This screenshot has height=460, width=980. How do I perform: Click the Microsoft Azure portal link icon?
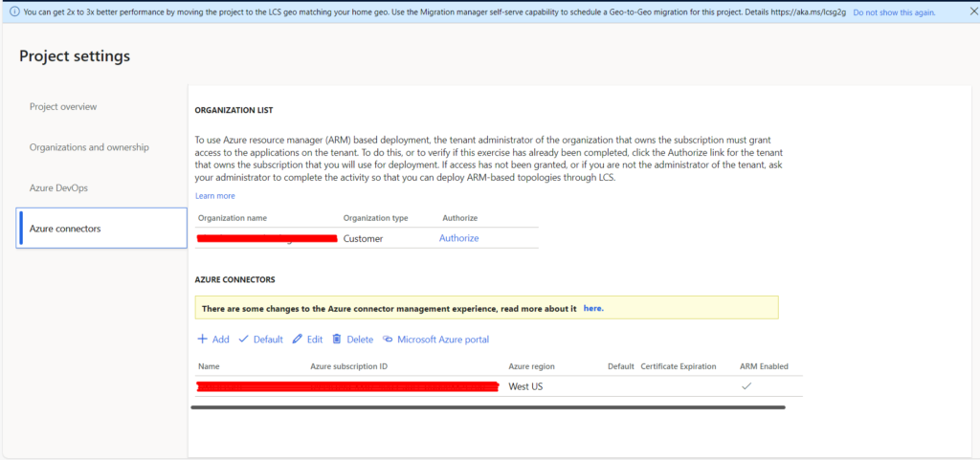388,340
